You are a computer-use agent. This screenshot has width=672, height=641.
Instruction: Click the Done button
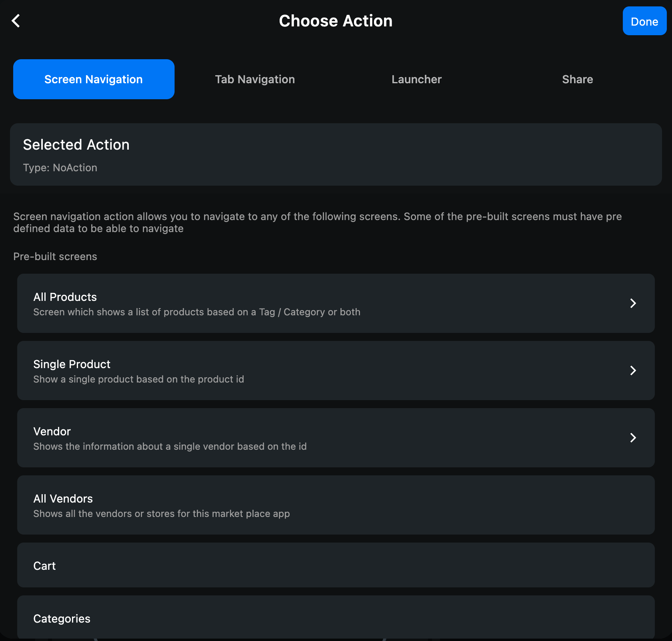[x=644, y=21]
